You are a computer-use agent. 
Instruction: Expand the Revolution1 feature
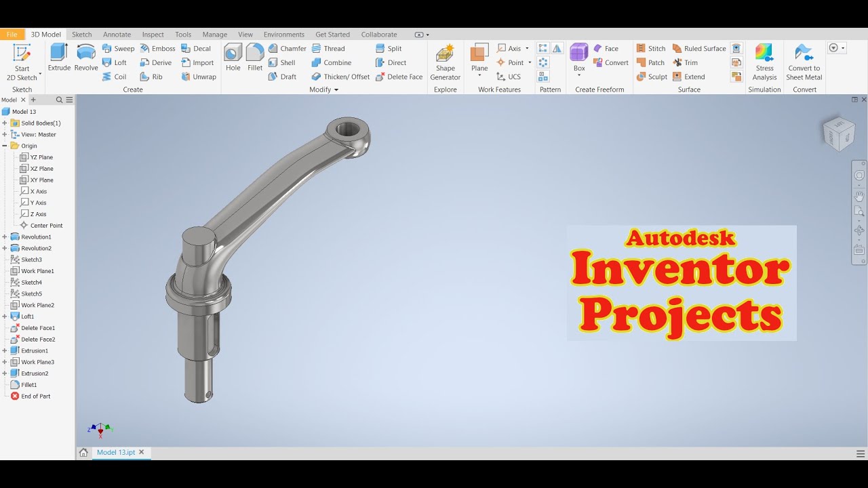[x=5, y=237]
